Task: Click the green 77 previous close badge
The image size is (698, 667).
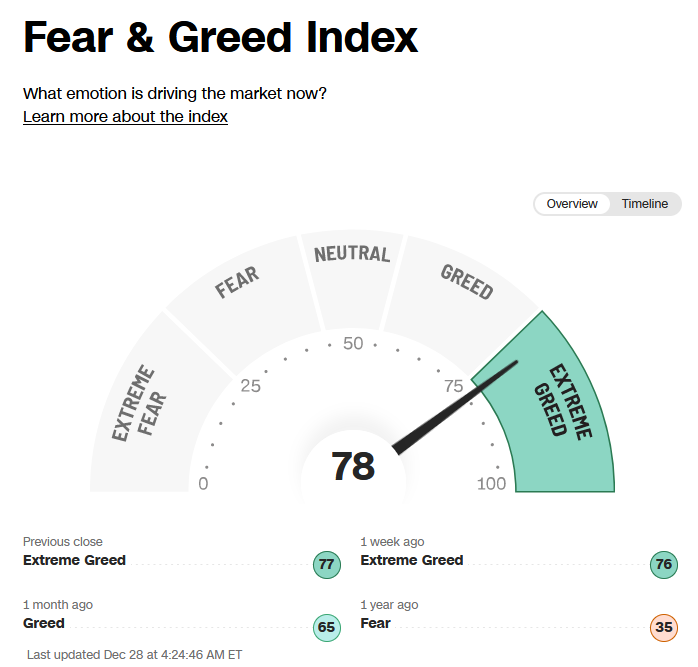Action: 327,565
